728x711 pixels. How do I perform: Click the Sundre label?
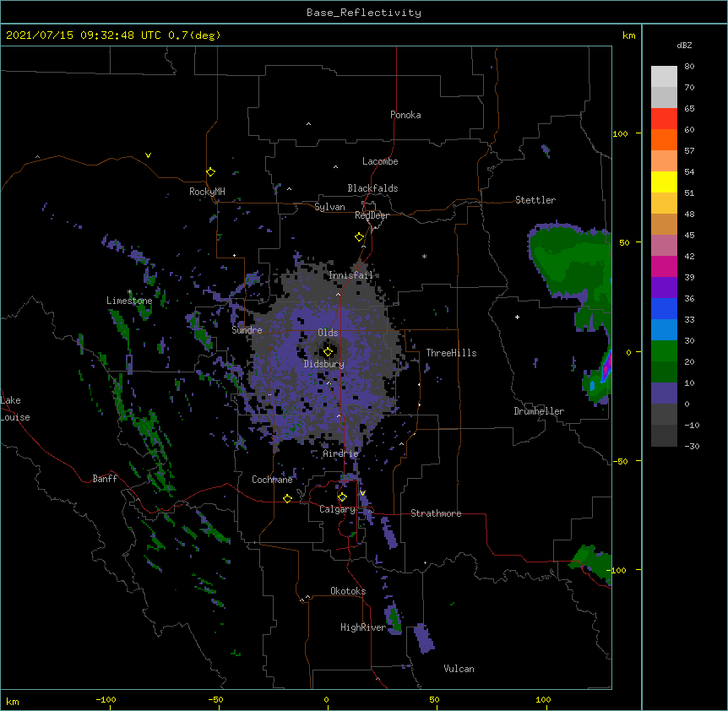[x=247, y=330]
